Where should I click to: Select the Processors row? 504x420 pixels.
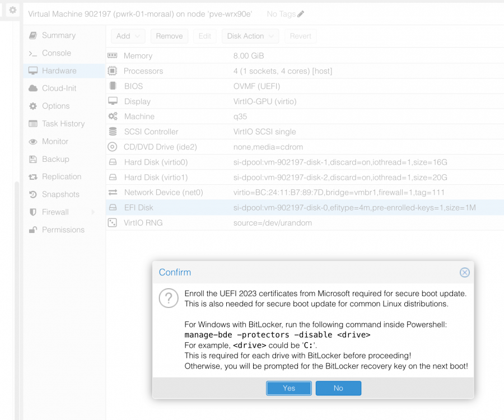305,71
